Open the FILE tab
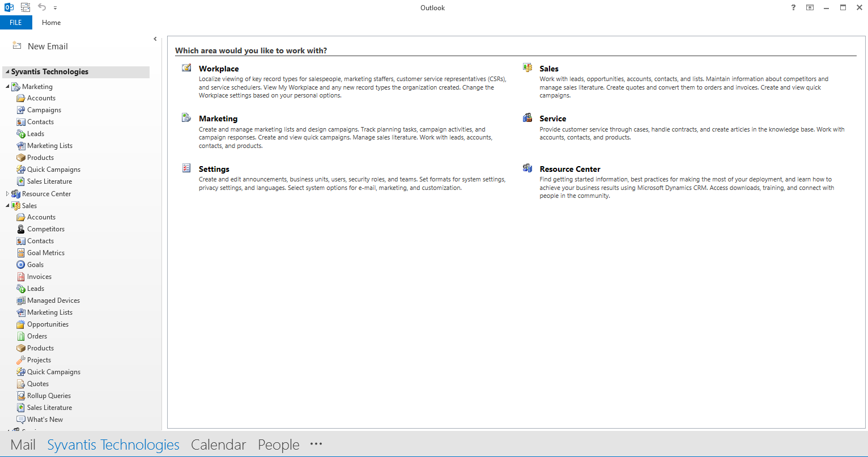The width and height of the screenshot is (868, 457). click(x=16, y=23)
